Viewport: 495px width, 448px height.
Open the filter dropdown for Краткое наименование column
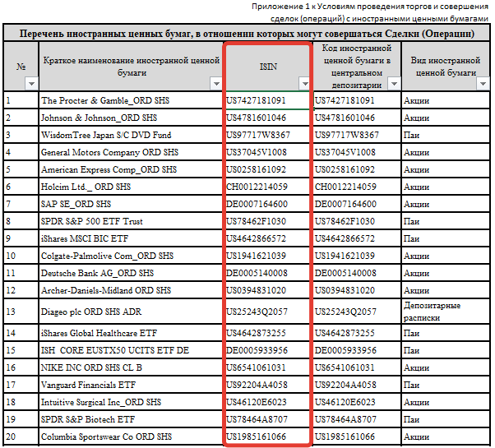click(x=215, y=84)
